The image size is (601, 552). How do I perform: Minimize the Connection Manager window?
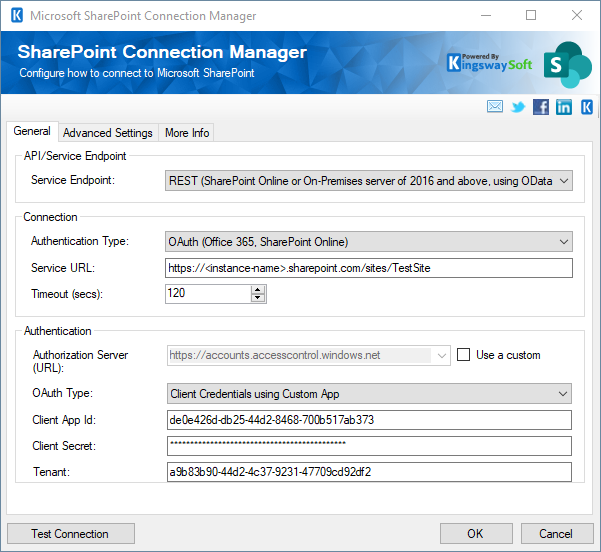(486, 15)
